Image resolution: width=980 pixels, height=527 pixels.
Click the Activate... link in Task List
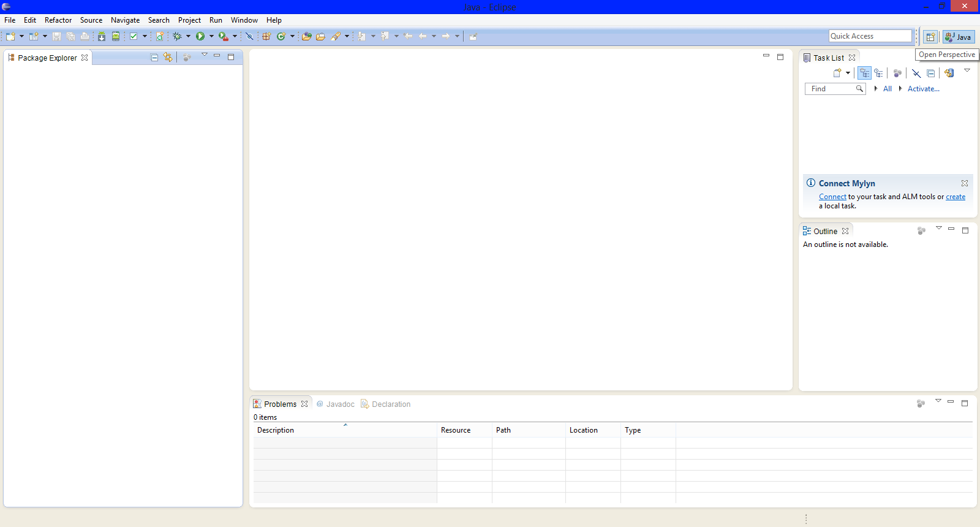tap(923, 89)
